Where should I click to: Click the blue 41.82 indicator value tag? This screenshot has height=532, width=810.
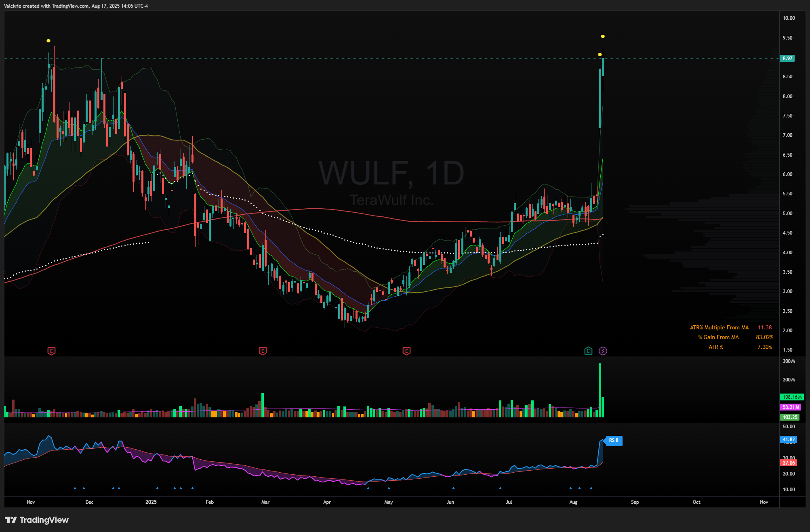(x=788, y=440)
